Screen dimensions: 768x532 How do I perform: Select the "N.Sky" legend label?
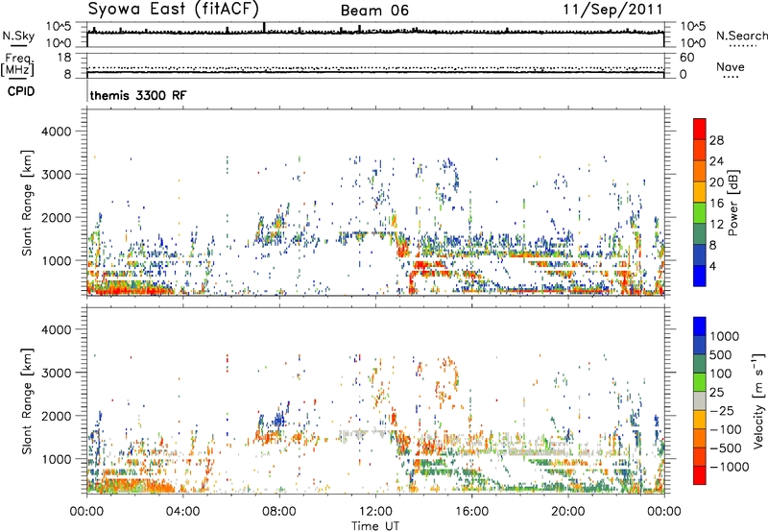coord(18,36)
